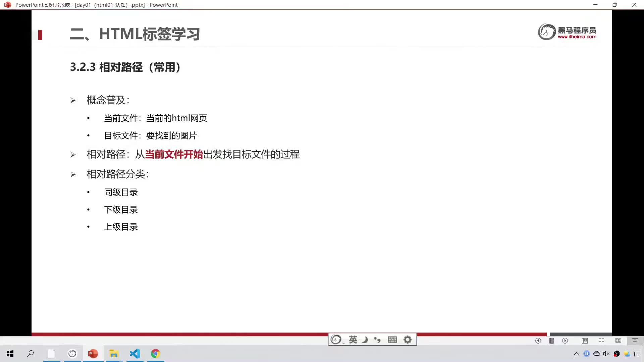Open the OneDrive cloud tray icon
Viewport: 644px width, 362px height.
597,354
